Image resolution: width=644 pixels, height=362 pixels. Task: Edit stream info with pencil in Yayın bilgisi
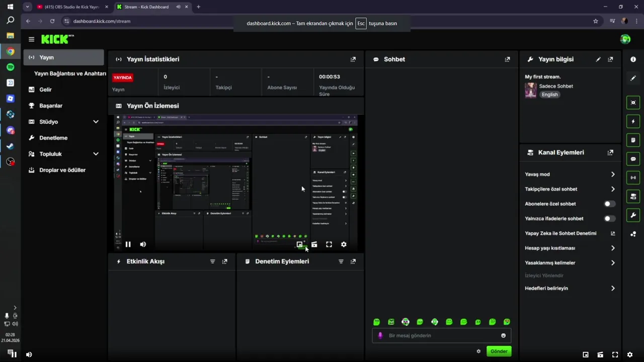[x=598, y=59]
